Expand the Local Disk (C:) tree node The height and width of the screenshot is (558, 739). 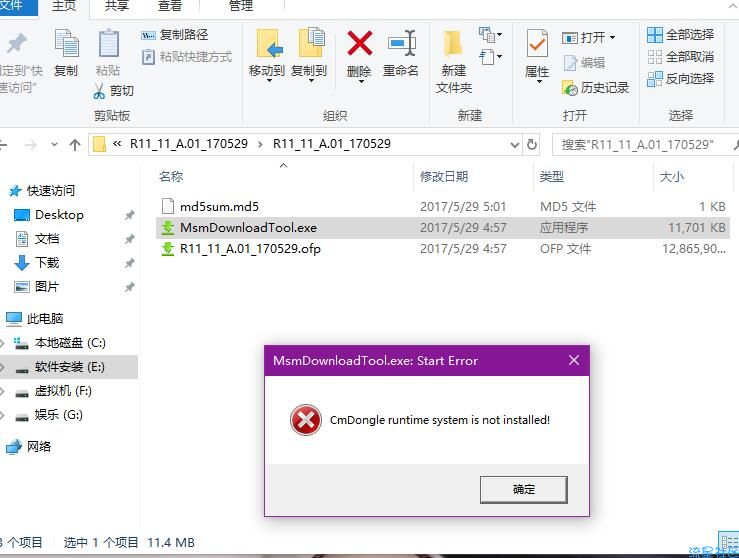[x=2, y=343]
